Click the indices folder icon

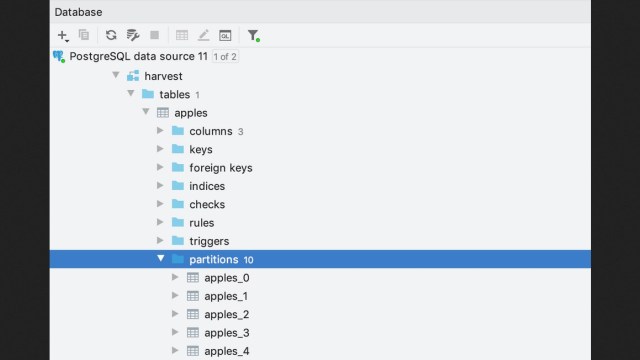coord(178,186)
